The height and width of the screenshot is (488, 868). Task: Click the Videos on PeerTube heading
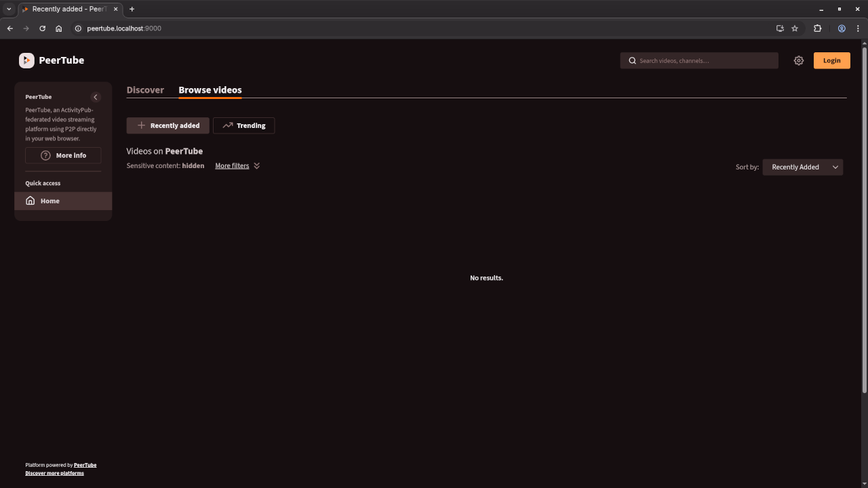coord(165,151)
